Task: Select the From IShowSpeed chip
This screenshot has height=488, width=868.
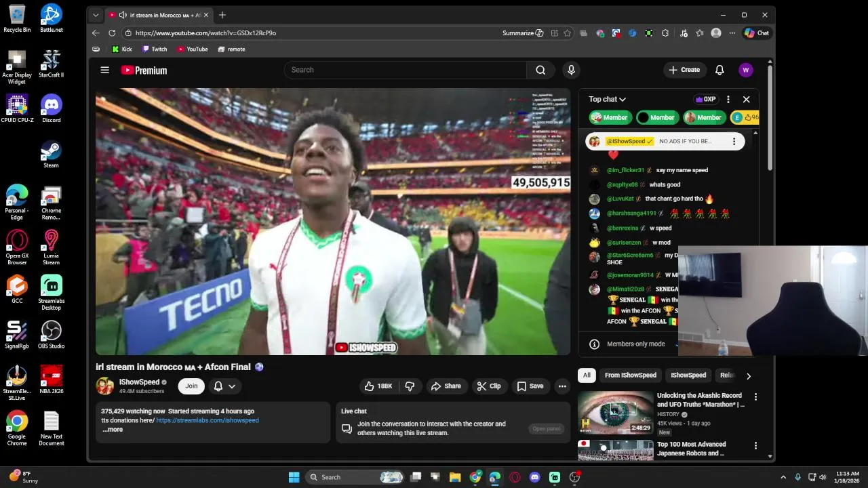Action: [631, 375]
